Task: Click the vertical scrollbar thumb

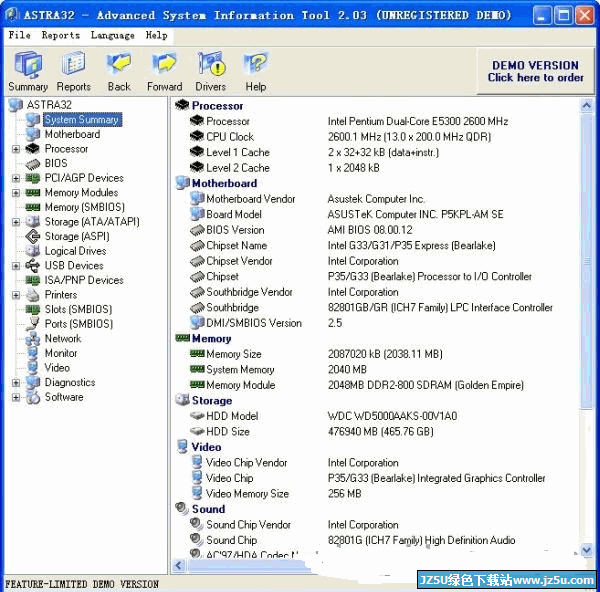Action: (587, 260)
